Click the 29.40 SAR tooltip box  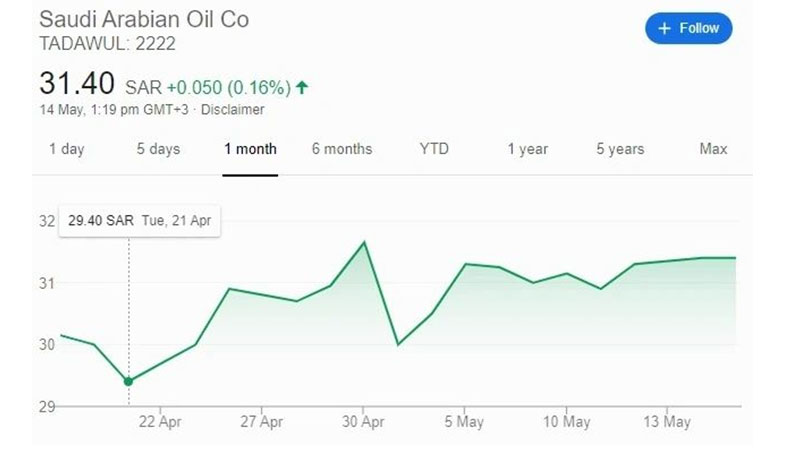[139, 220]
